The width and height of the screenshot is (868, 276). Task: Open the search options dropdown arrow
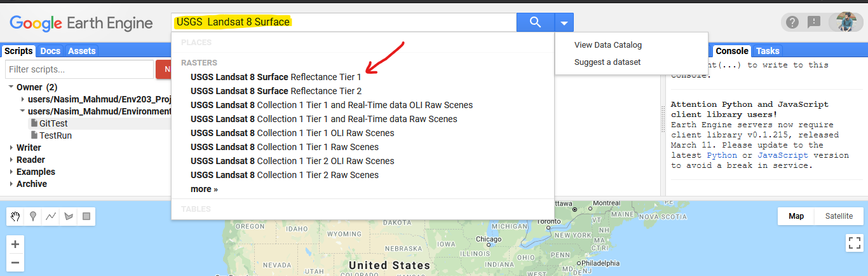564,23
